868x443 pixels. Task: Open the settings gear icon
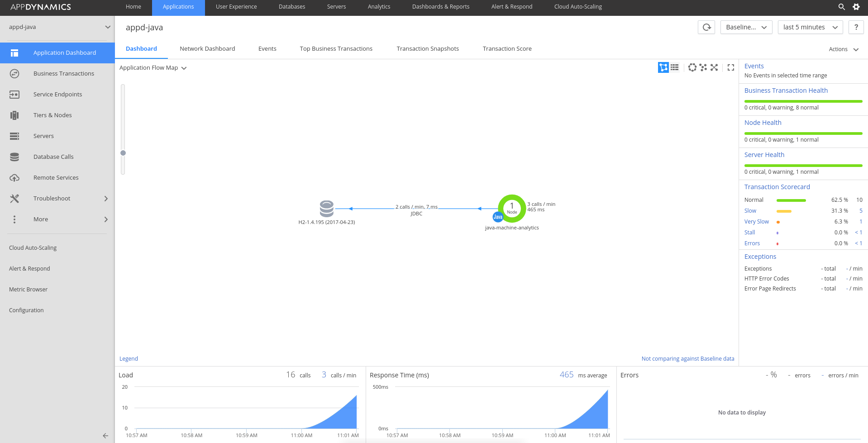(x=856, y=7)
